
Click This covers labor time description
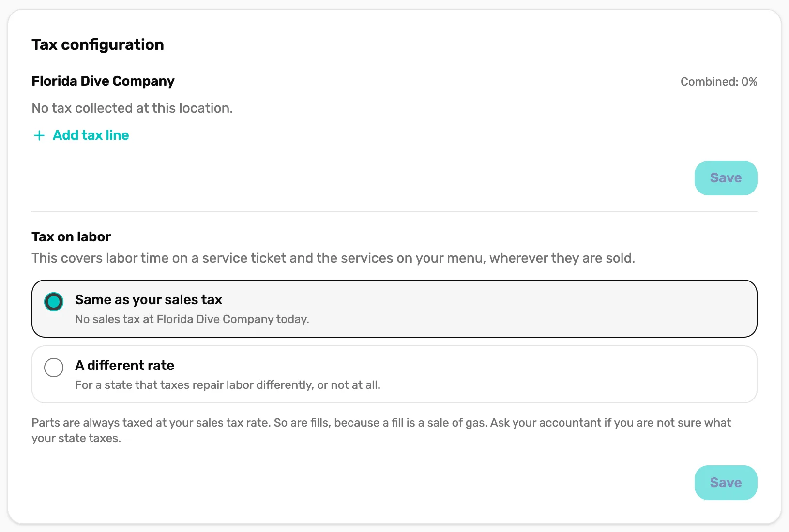click(x=334, y=258)
